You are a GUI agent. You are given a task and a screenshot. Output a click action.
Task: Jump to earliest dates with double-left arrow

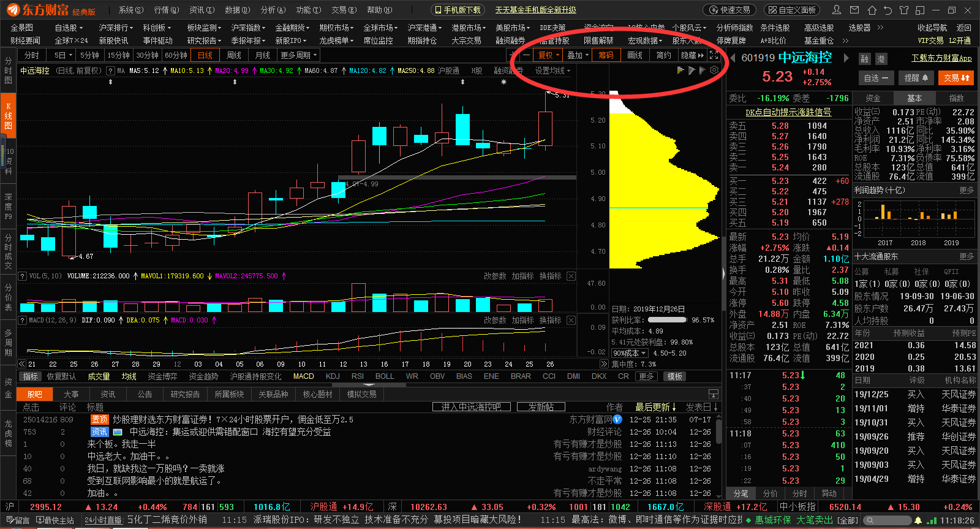[22, 364]
